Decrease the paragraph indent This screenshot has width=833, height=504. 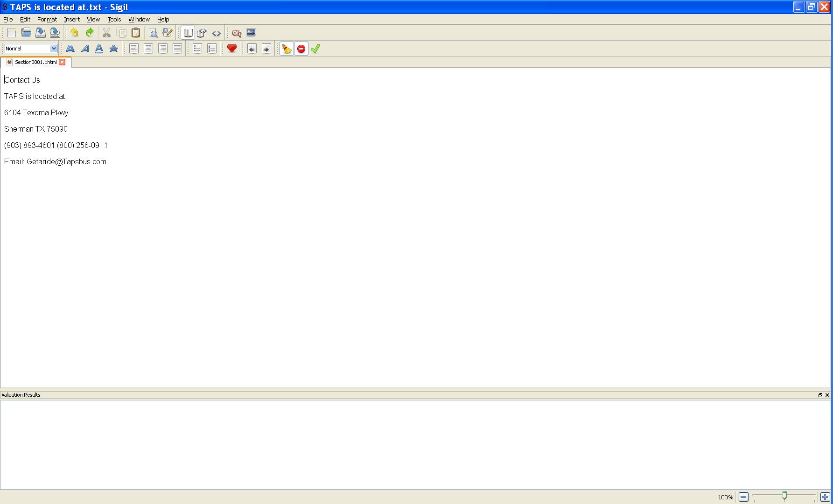click(x=252, y=49)
